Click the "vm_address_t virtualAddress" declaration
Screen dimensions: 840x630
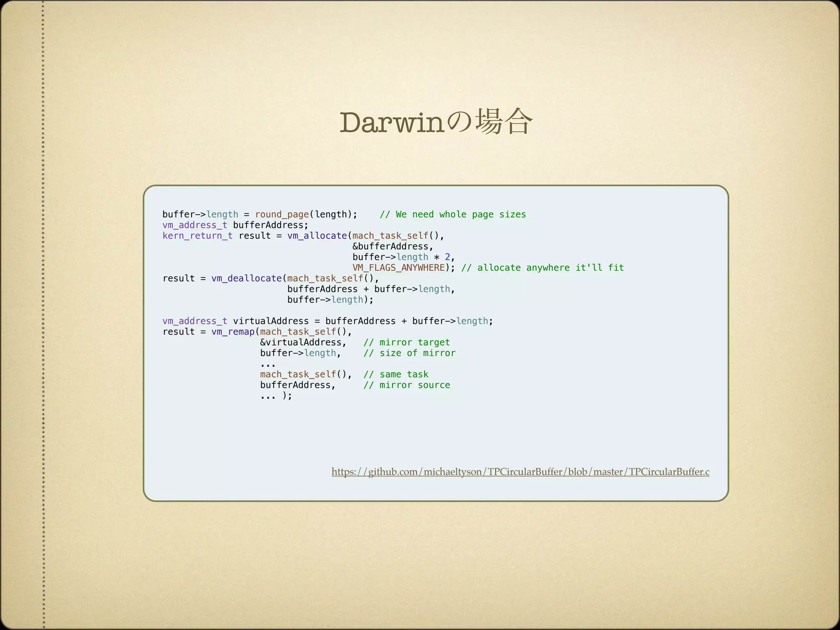(235, 321)
